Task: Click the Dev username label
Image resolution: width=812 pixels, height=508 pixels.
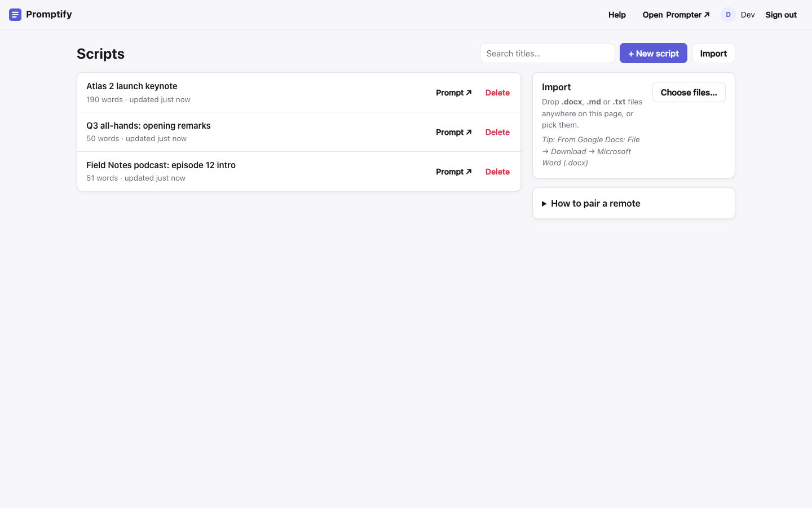Action: point(748,15)
